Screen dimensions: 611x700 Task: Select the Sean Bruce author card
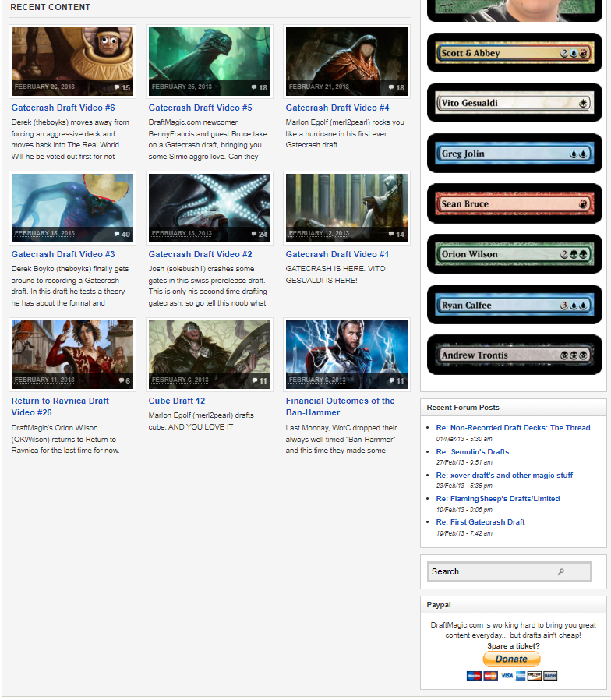click(x=514, y=203)
